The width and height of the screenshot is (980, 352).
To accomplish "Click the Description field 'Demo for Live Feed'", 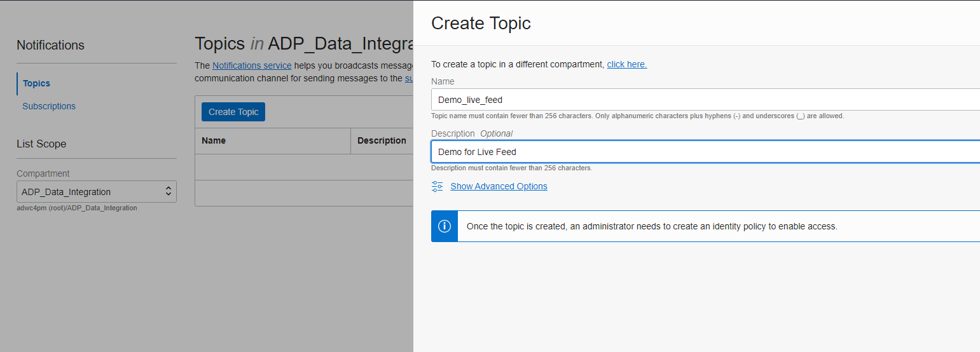I will pyautogui.click(x=700, y=152).
